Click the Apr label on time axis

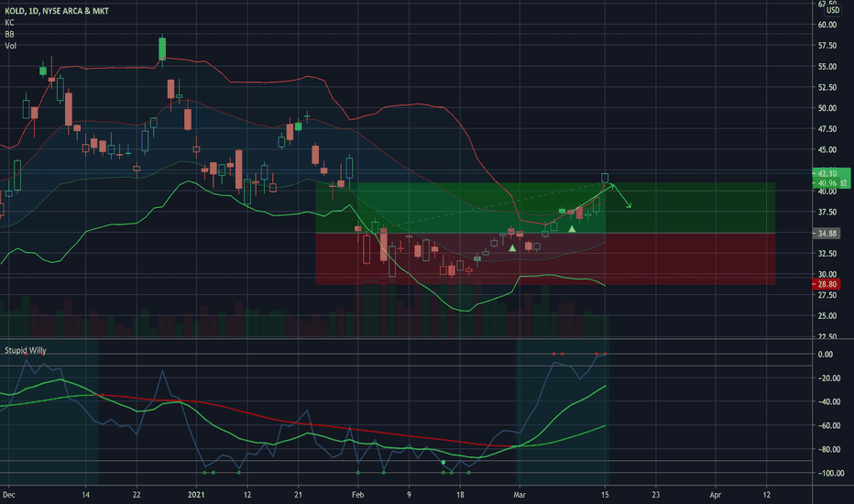click(x=715, y=495)
